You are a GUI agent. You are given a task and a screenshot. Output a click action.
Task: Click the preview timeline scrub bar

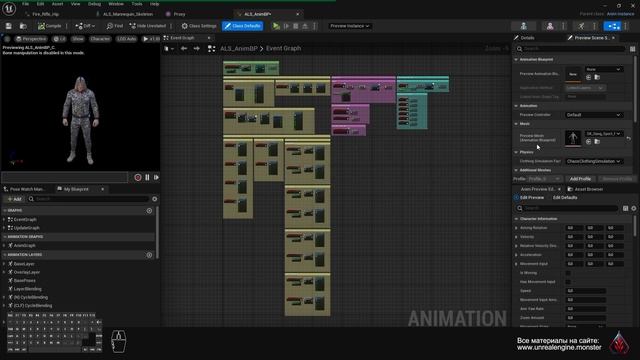click(x=64, y=178)
